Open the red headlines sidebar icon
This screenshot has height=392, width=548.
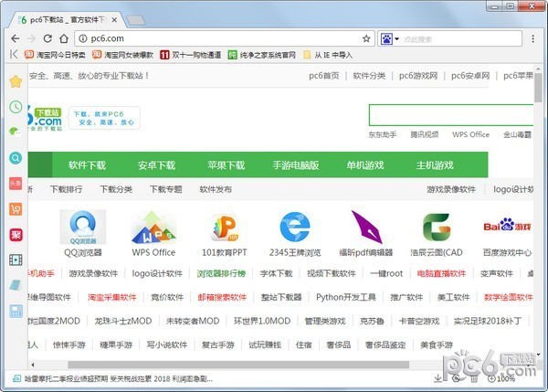(x=16, y=184)
